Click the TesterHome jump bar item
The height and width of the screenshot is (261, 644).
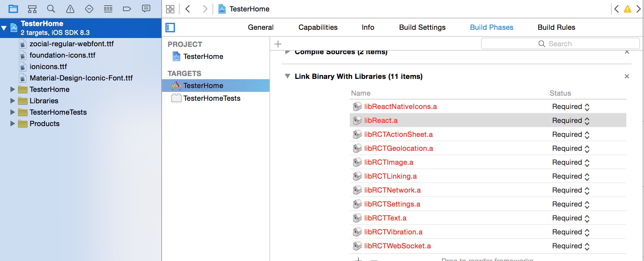tap(244, 9)
